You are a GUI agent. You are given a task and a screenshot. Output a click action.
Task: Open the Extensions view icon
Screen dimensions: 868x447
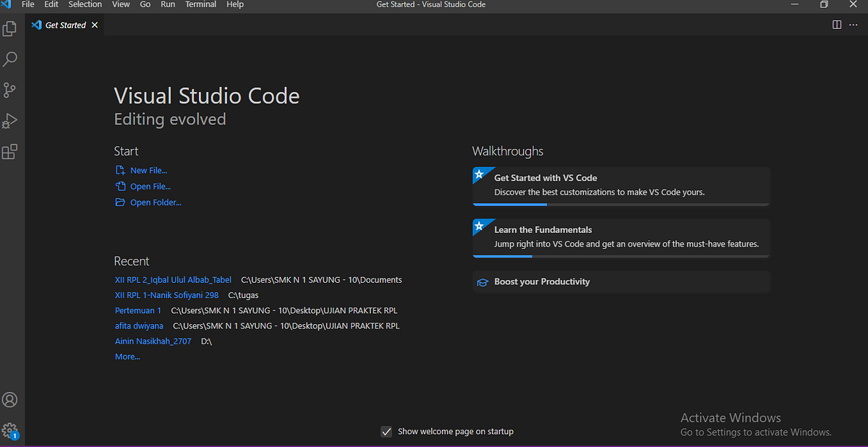coord(10,152)
